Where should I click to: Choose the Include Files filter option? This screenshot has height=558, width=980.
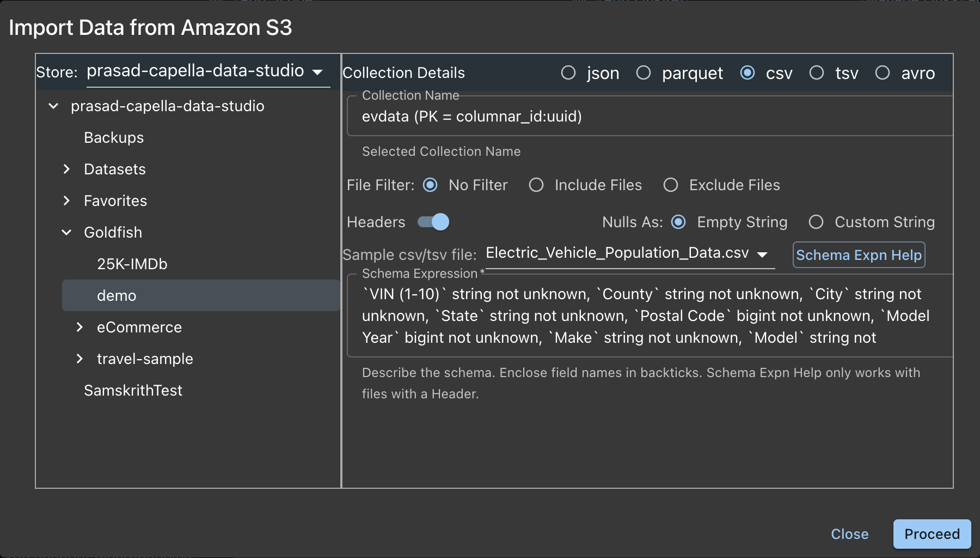tap(536, 185)
